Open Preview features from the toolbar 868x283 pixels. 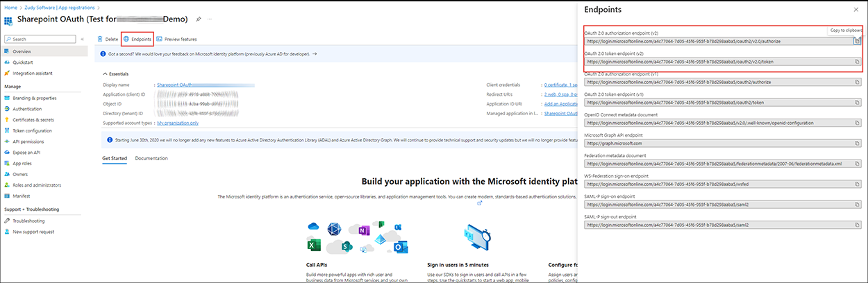click(176, 39)
